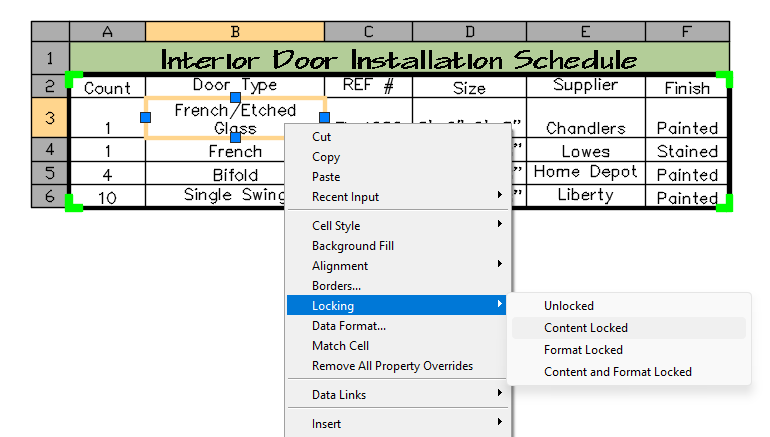Screen dimensions: 770x437
Task: Select Unlocked in Locking submenu
Action: [568, 306]
